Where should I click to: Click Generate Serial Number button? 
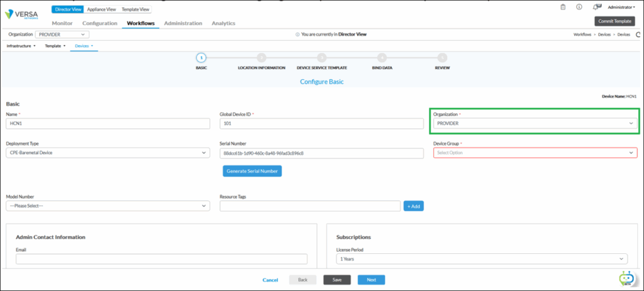(252, 171)
